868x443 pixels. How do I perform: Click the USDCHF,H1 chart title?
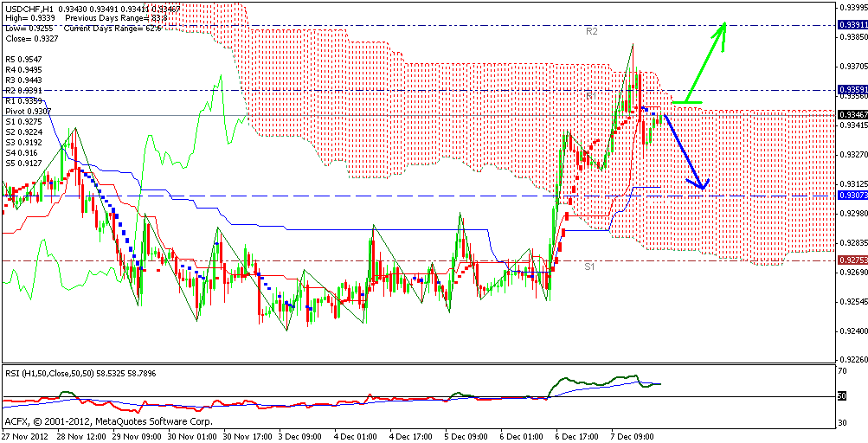coord(28,7)
